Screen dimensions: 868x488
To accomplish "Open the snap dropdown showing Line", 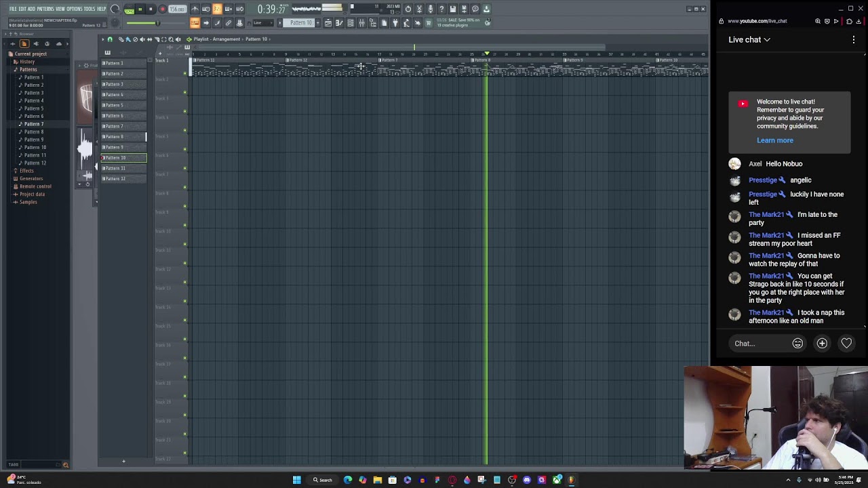I will [x=263, y=22].
